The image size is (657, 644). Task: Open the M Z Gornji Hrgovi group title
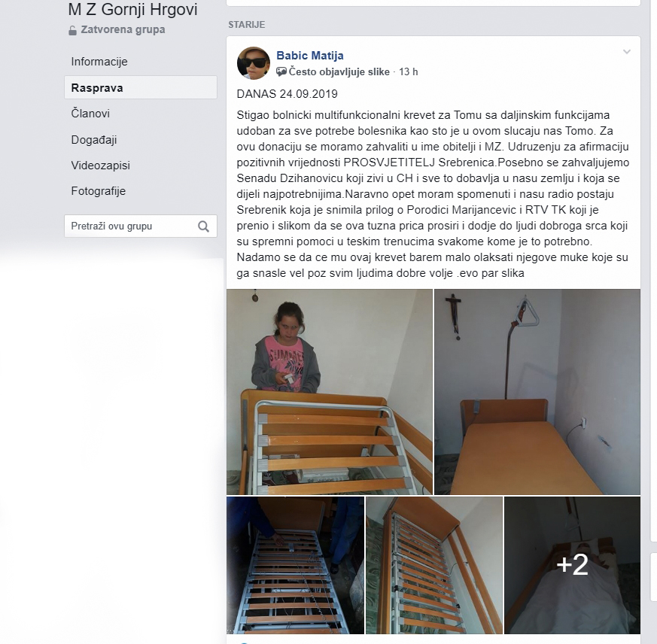point(132,10)
